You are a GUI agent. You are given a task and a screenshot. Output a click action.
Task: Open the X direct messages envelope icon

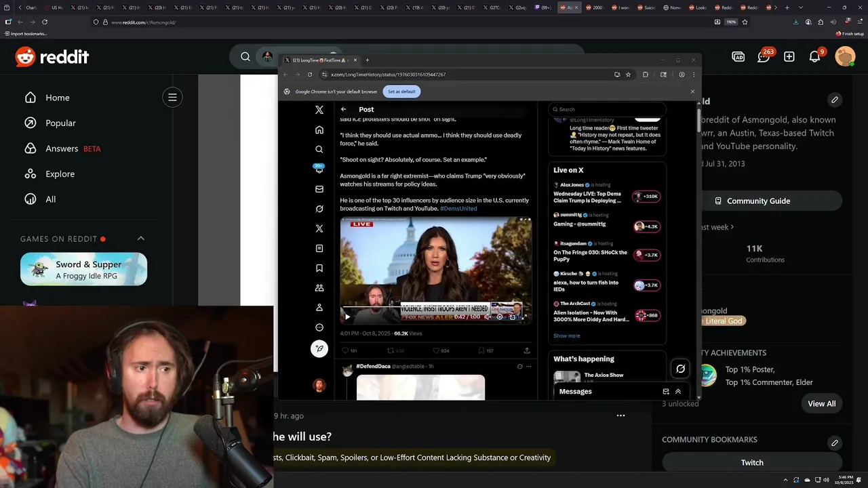(319, 189)
